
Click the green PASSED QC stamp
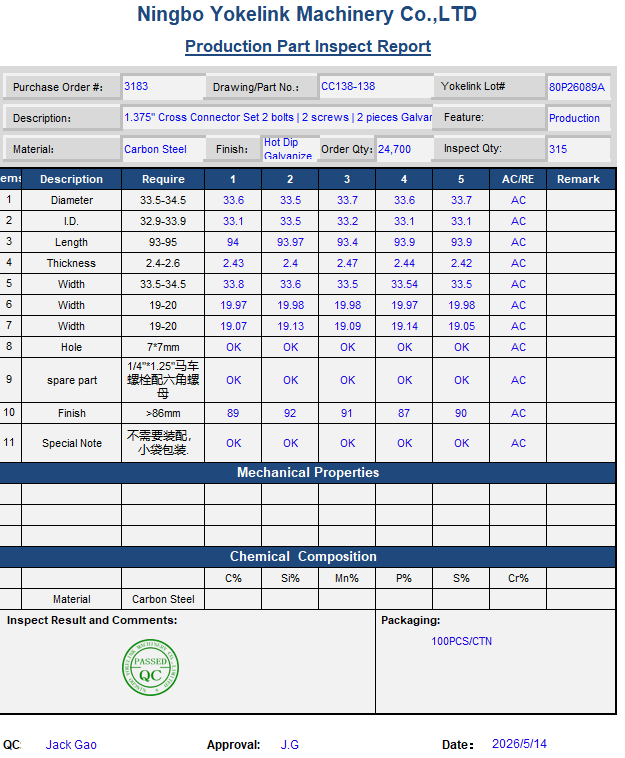pos(150,668)
